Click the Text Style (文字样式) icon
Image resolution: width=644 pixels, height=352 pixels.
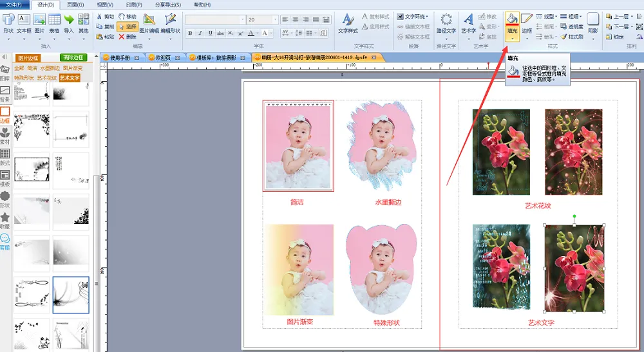(x=348, y=23)
